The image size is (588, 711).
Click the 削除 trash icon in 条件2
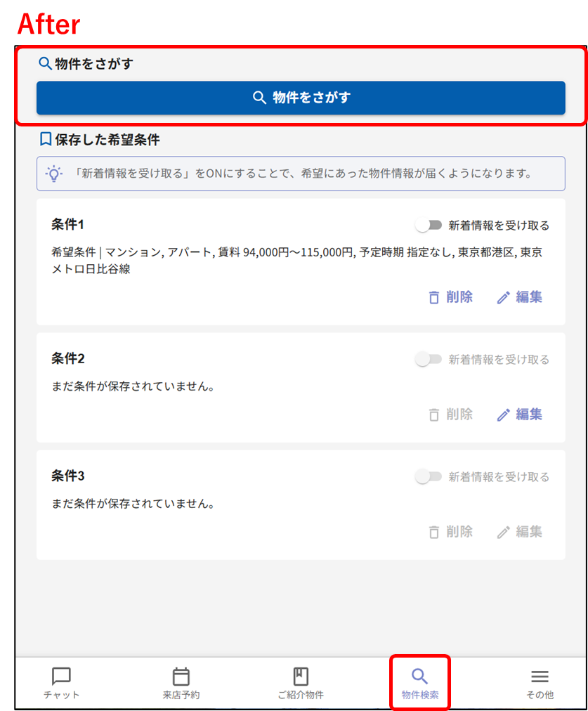click(434, 415)
